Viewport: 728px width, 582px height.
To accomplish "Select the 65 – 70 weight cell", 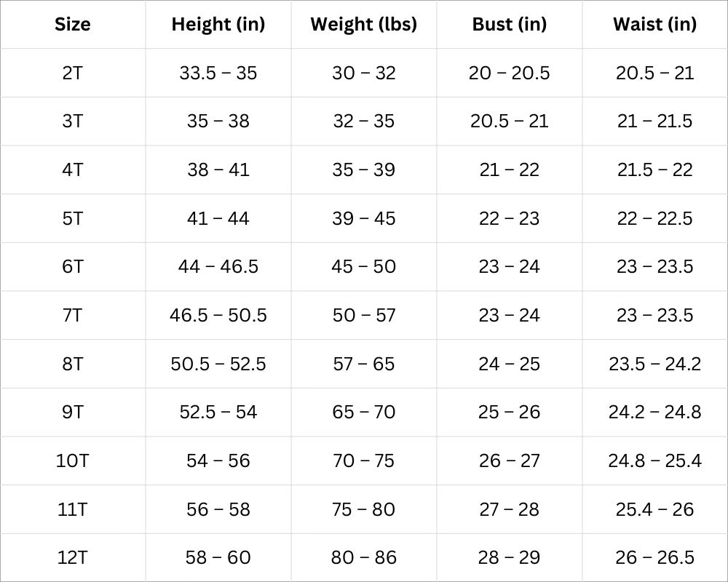I will 364,412.
